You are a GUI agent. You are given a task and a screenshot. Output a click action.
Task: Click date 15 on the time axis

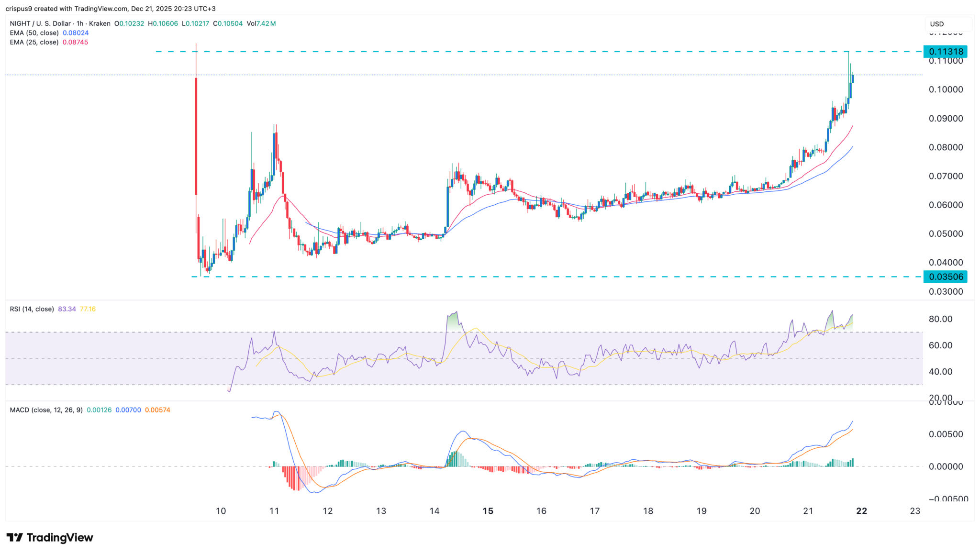[x=488, y=511]
